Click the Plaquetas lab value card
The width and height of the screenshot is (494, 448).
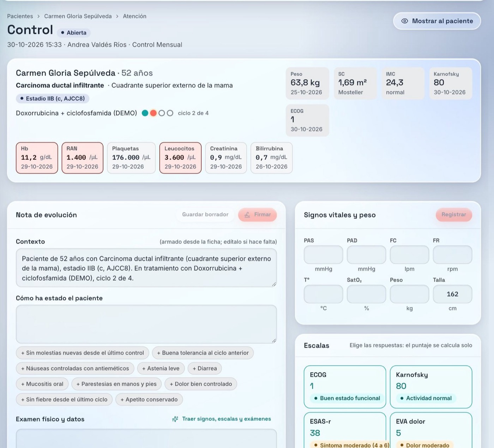pos(131,158)
